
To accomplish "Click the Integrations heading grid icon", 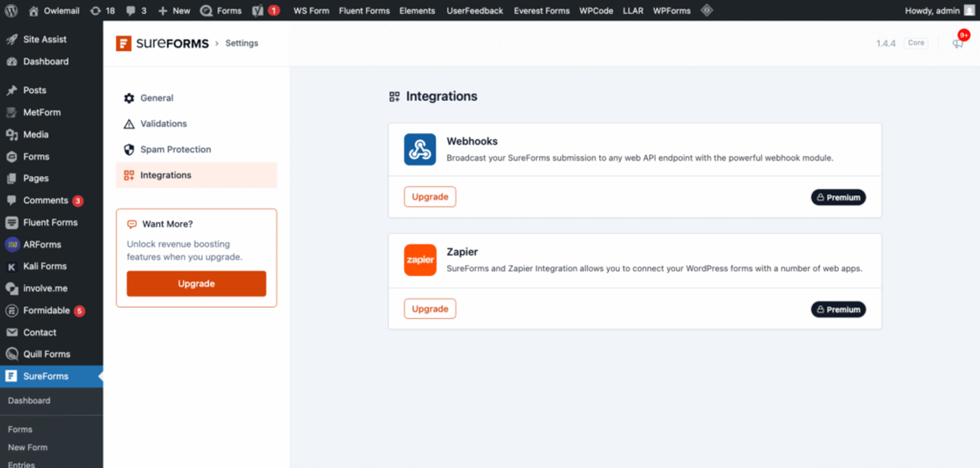I will 394,97.
